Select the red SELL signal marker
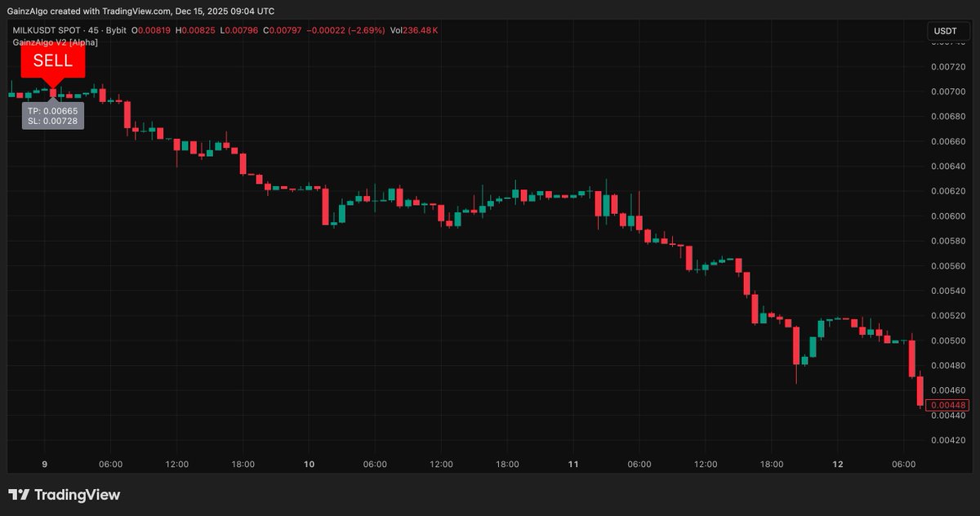Image resolution: width=980 pixels, height=516 pixels. point(52,60)
